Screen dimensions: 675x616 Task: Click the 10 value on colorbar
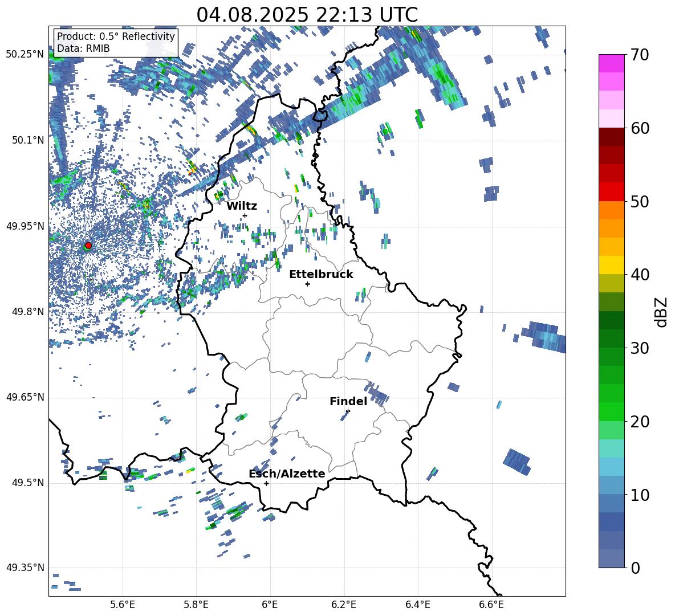pyautogui.click(x=639, y=495)
